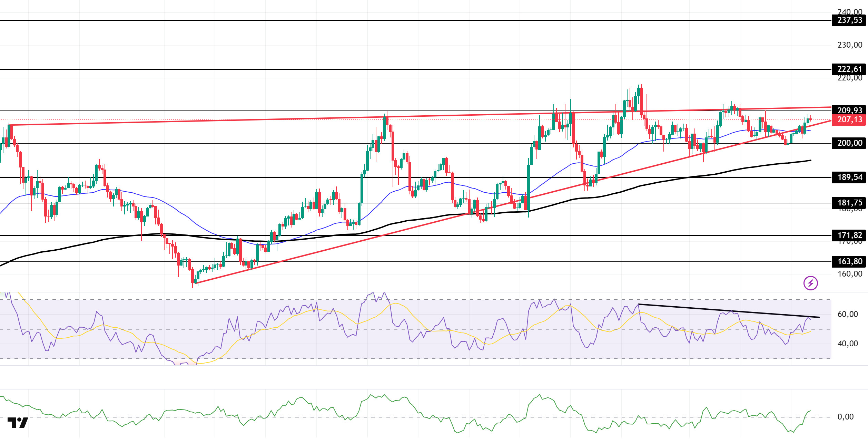Click the TradingView logo icon
The width and height of the screenshot is (868, 443).
(18, 423)
